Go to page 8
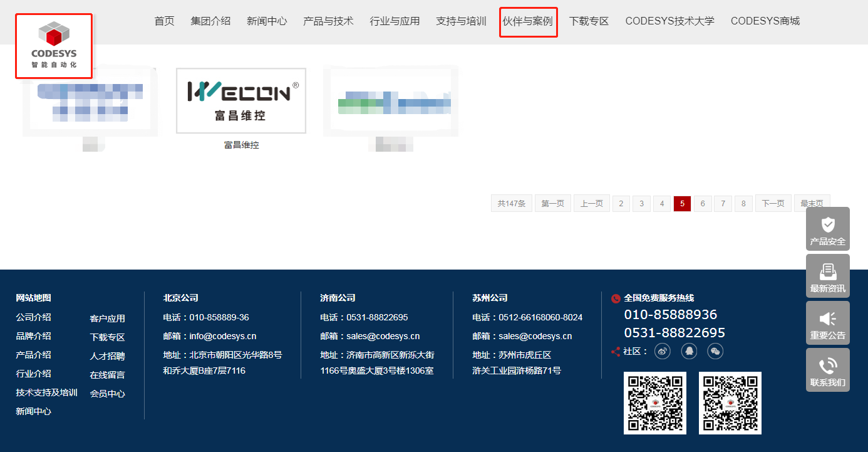 tap(743, 203)
